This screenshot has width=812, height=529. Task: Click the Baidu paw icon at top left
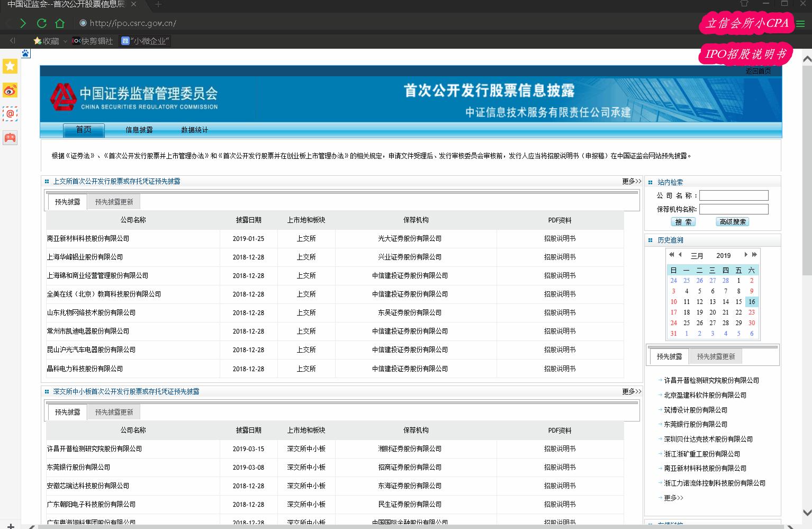[x=25, y=53]
